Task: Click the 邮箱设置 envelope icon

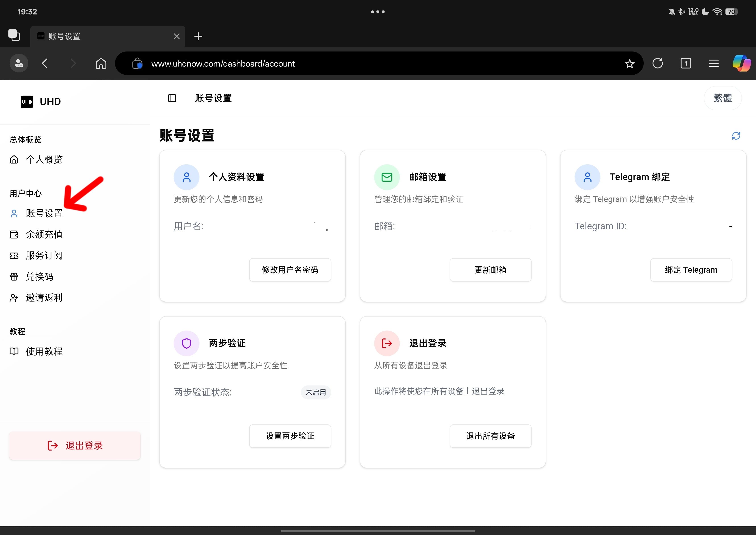Action: 387,177
